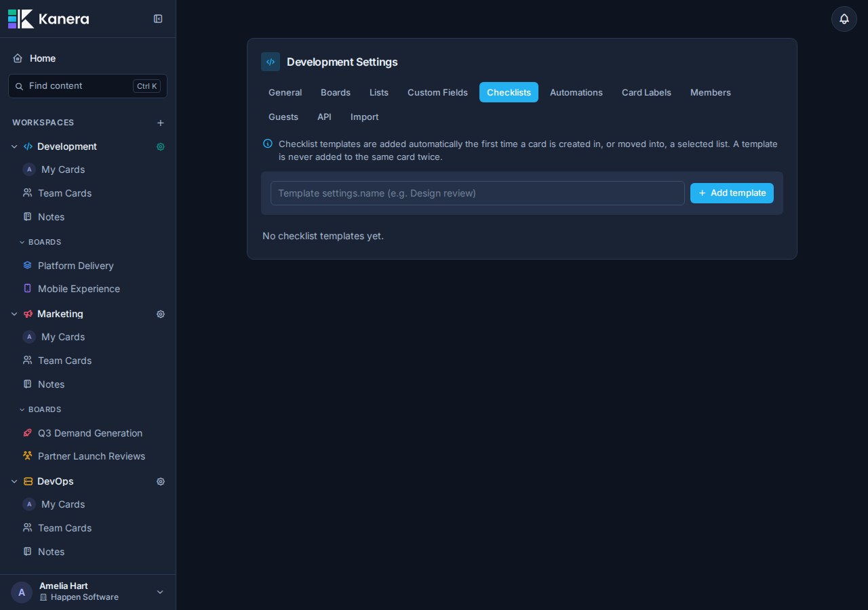The width and height of the screenshot is (868, 610).
Task: Open the Platform Delivery board
Action: click(75, 266)
